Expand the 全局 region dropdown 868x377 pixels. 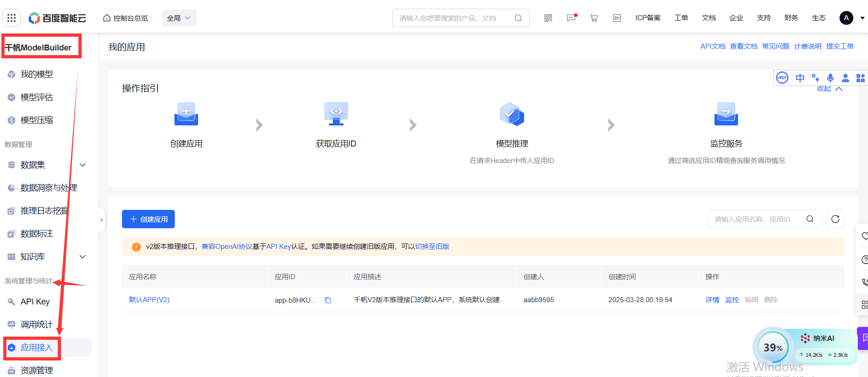[179, 18]
